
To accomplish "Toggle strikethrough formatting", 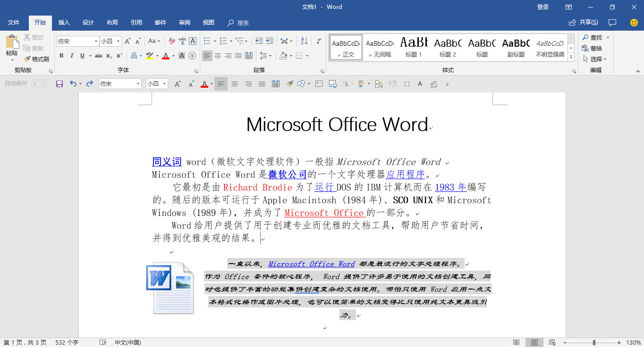I will (x=98, y=56).
